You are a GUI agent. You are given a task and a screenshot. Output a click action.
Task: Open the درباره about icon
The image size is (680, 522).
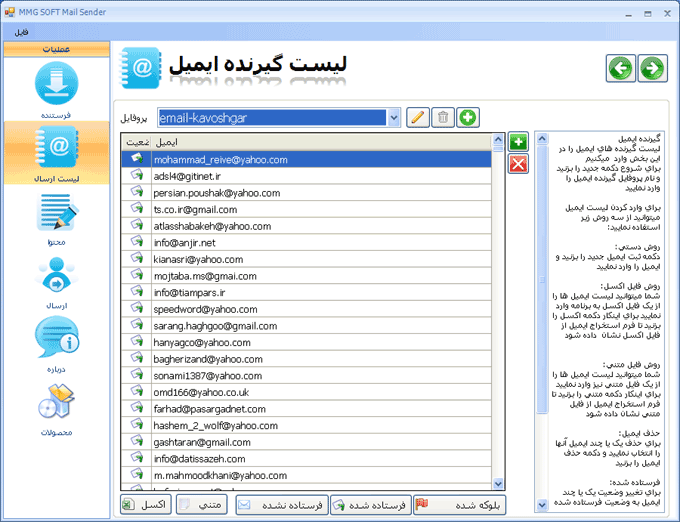click(57, 337)
